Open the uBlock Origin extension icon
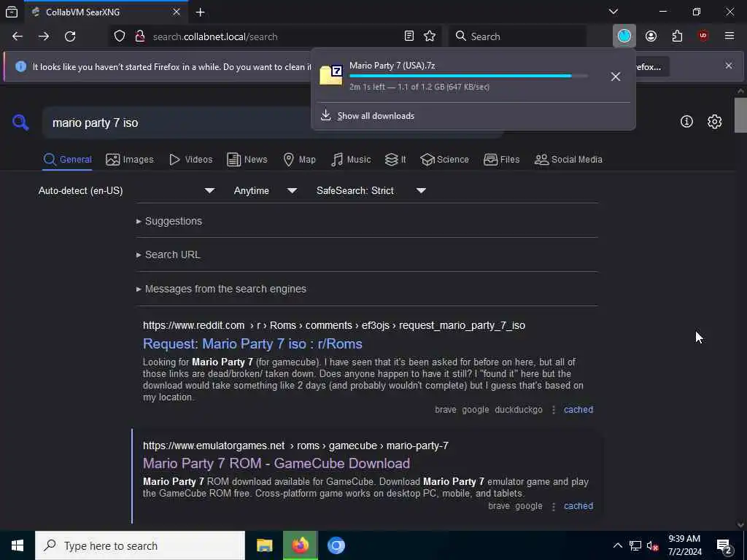This screenshot has width=747, height=560. pos(703,36)
